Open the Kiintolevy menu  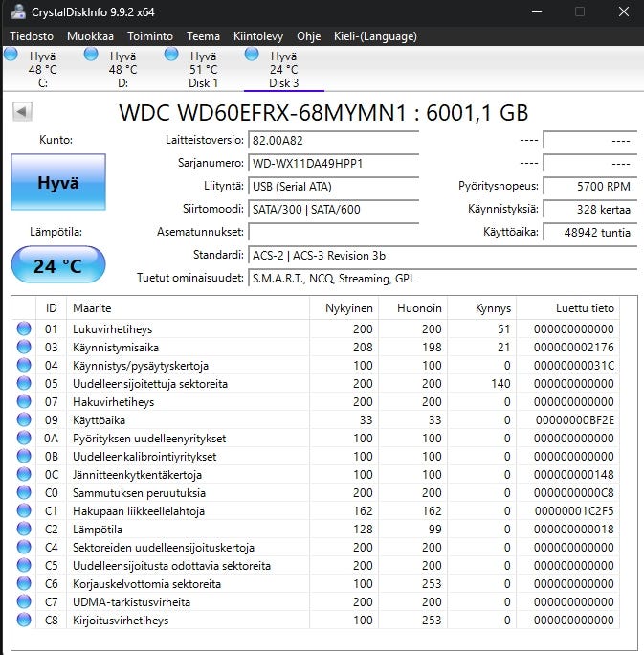258,36
